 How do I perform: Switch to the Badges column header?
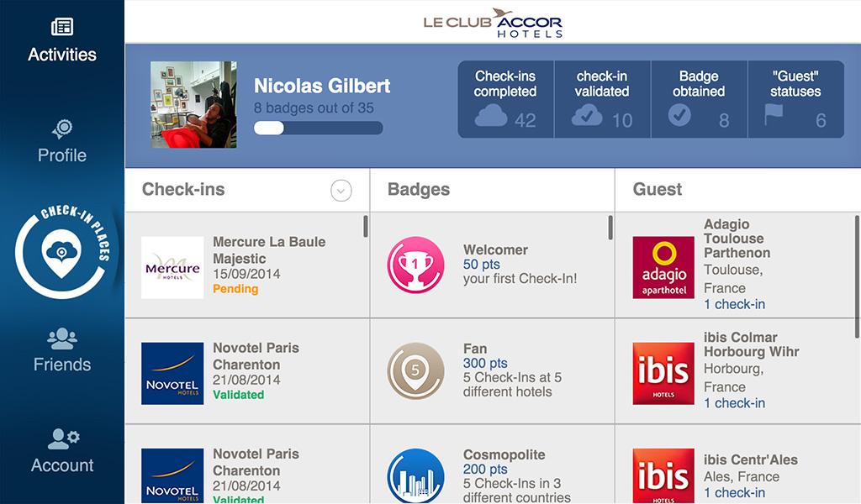[x=419, y=189]
